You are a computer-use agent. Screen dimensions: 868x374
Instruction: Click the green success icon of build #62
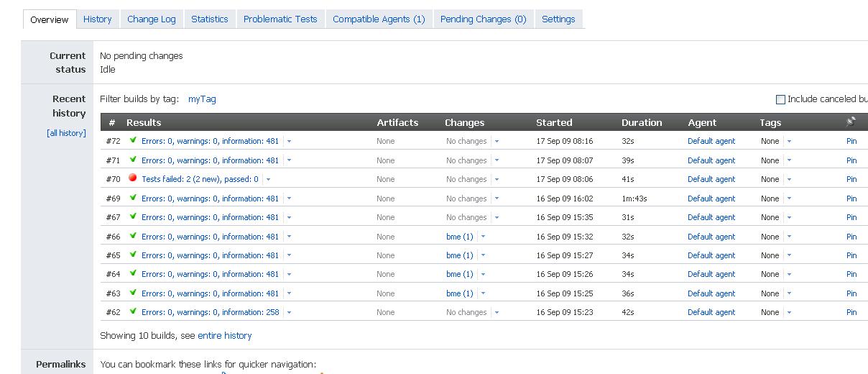133,311
